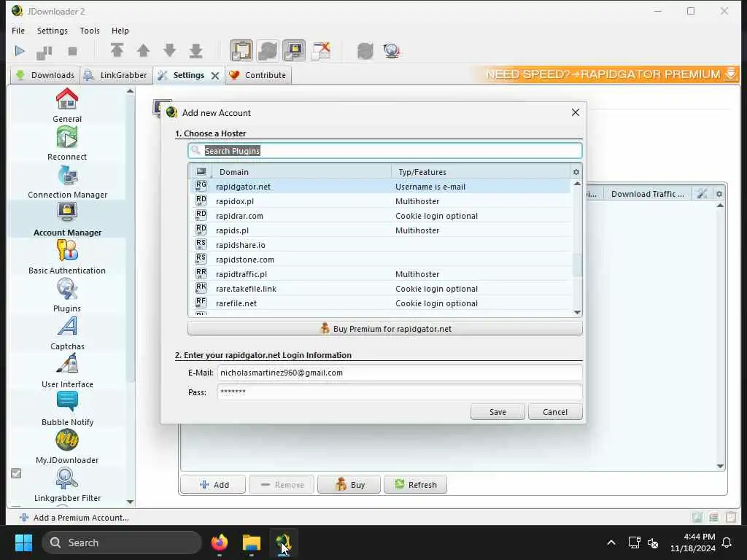Screen dimensions: 747x560
Task: Open the Tools menu
Action: (90, 31)
